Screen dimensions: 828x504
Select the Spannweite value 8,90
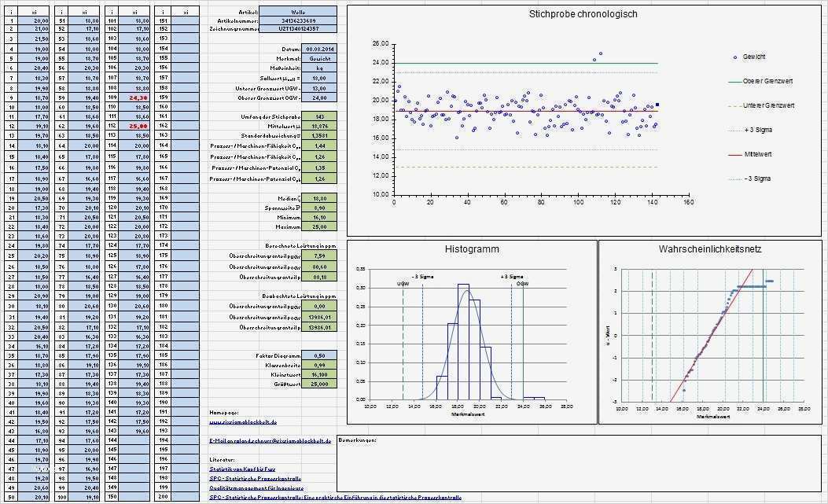pyautogui.click(x=319, y=208)
